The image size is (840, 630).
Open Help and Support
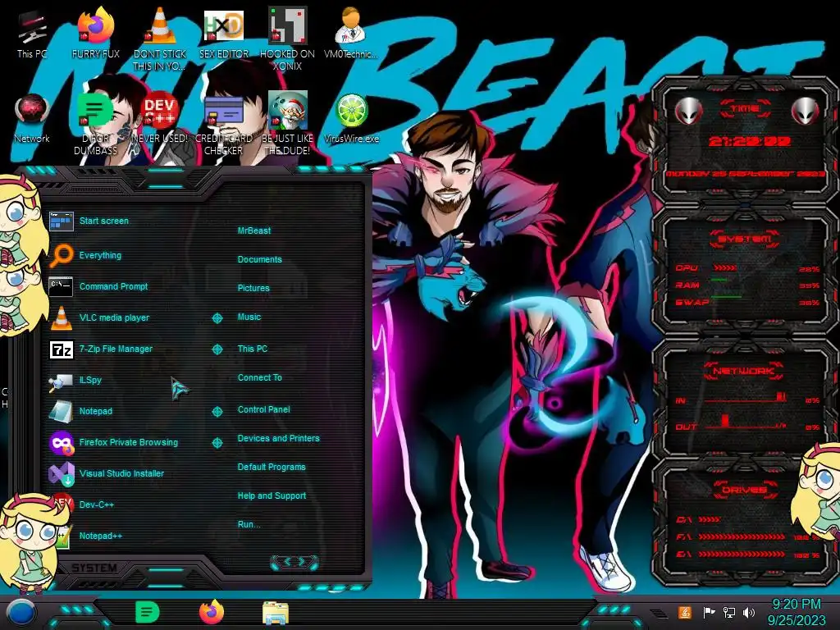(x=272, y=496)
